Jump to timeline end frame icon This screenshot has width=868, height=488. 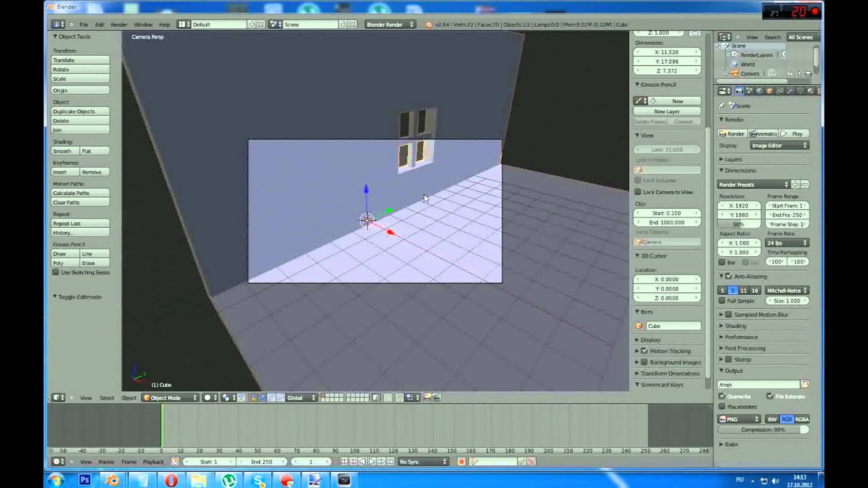[390, 462]
